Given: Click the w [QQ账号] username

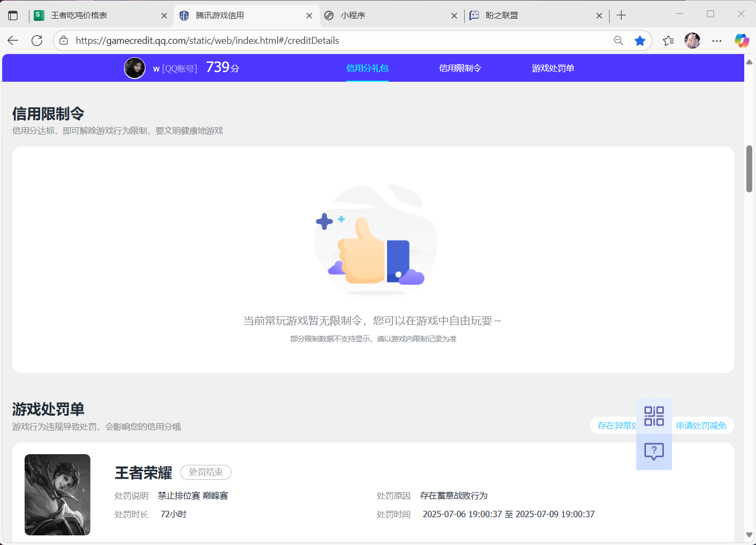Looking at the screenshot, I should (175, 68).
